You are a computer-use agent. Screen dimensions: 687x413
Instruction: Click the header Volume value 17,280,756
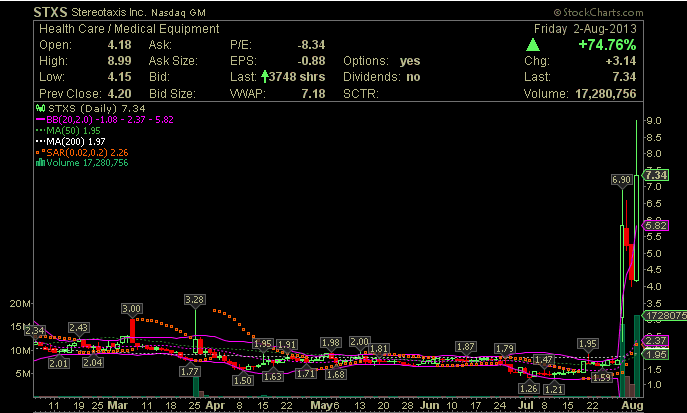click(x=606, y=93)
